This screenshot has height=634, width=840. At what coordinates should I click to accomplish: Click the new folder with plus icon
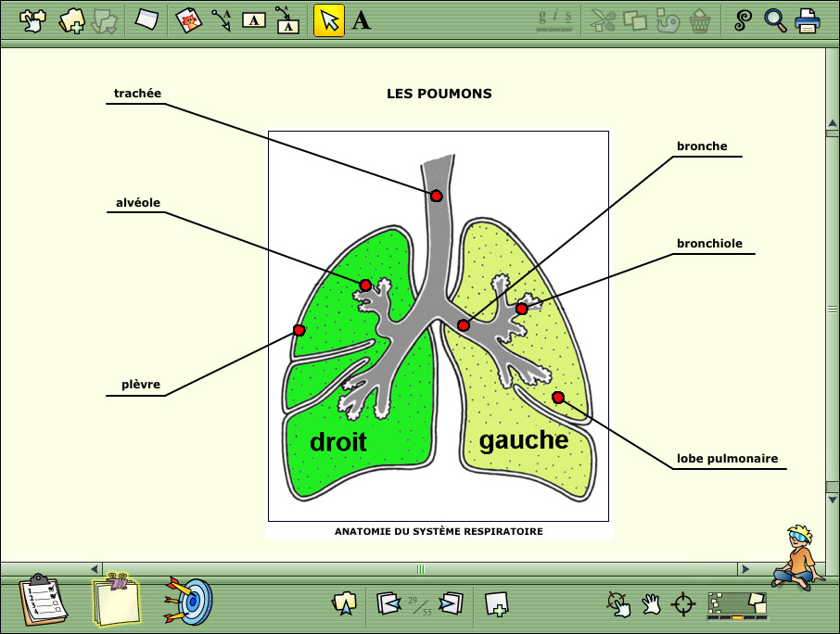[72, 21]
